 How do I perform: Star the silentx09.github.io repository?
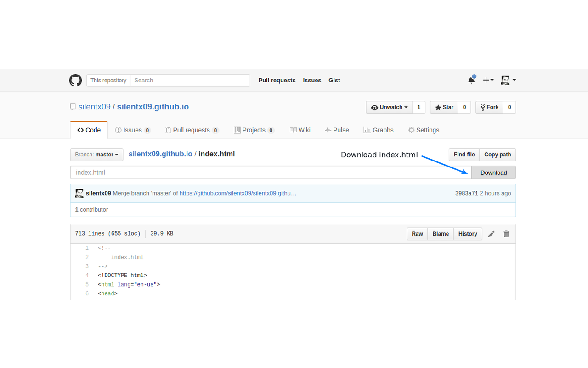[444, 107]
